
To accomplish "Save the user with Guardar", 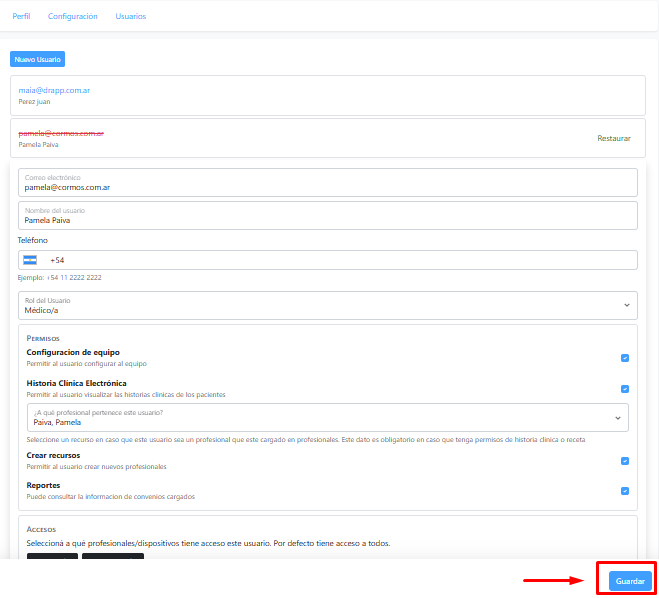I will pyautogui.click(x=630, y=581).
